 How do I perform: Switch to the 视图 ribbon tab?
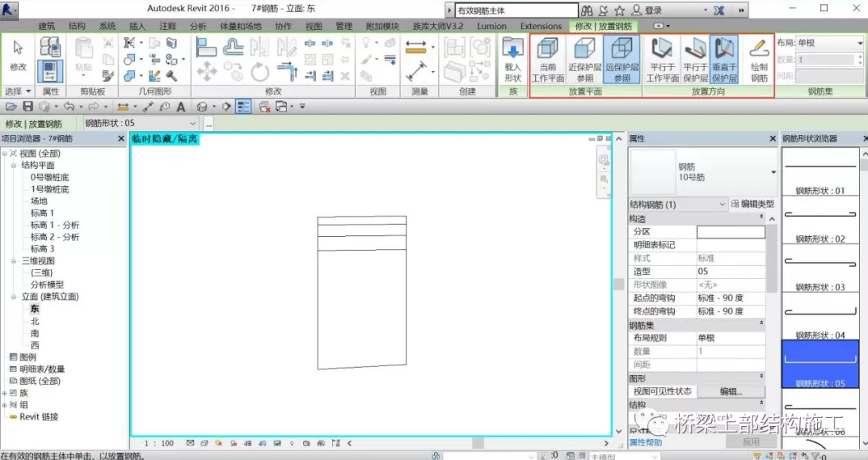point(314,26)
